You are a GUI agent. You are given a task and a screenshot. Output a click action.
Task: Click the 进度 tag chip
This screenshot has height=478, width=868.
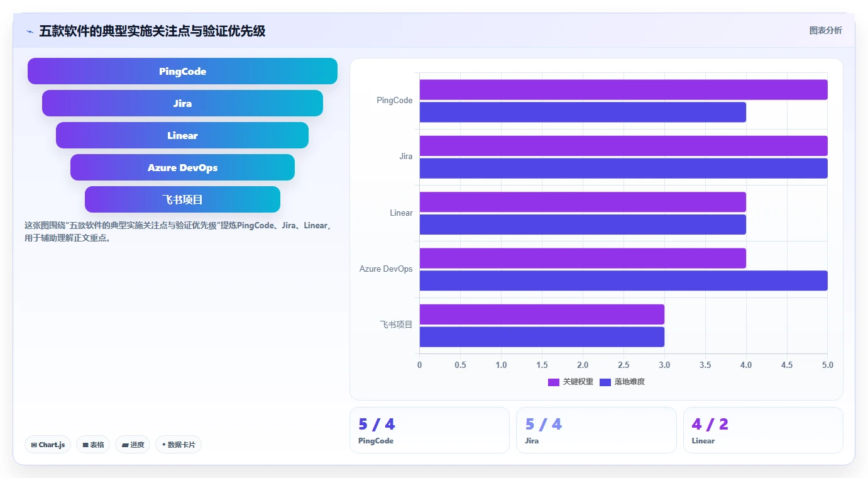(133, 445)
